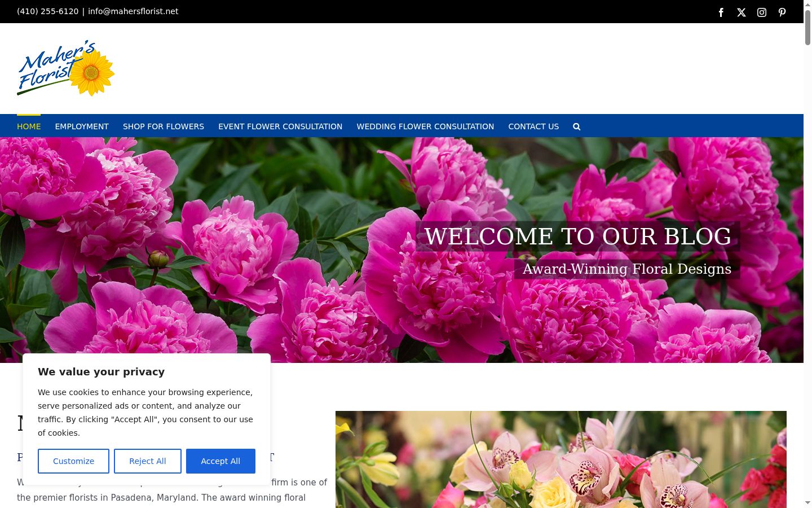Open Wedding Flower Consultation page
This screenshot has height=508, width=812.
(x=425, y=126)
